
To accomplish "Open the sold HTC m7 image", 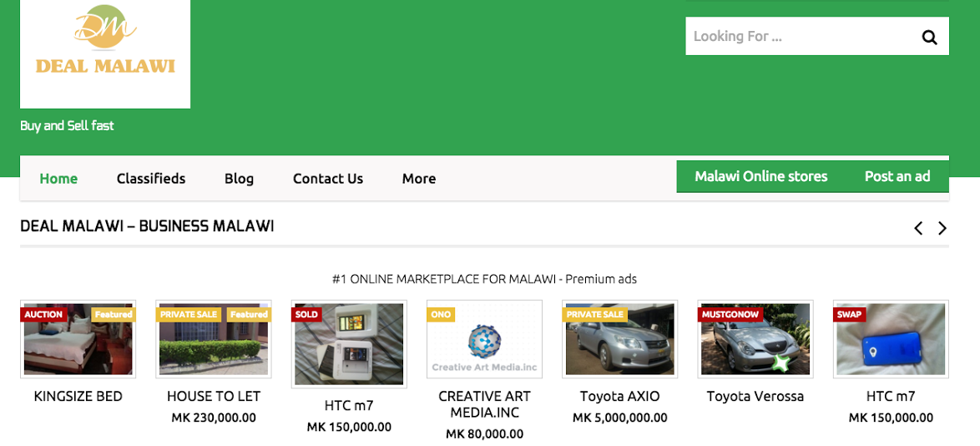I will 349,344.
